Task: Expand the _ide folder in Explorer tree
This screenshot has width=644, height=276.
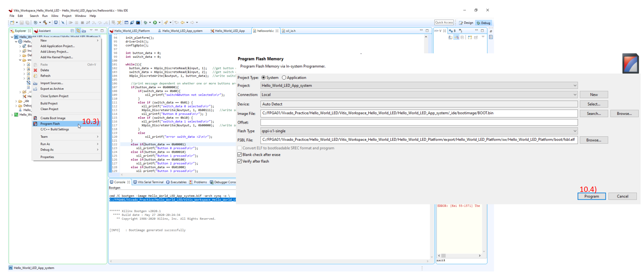Action: [x=16, y=101]
